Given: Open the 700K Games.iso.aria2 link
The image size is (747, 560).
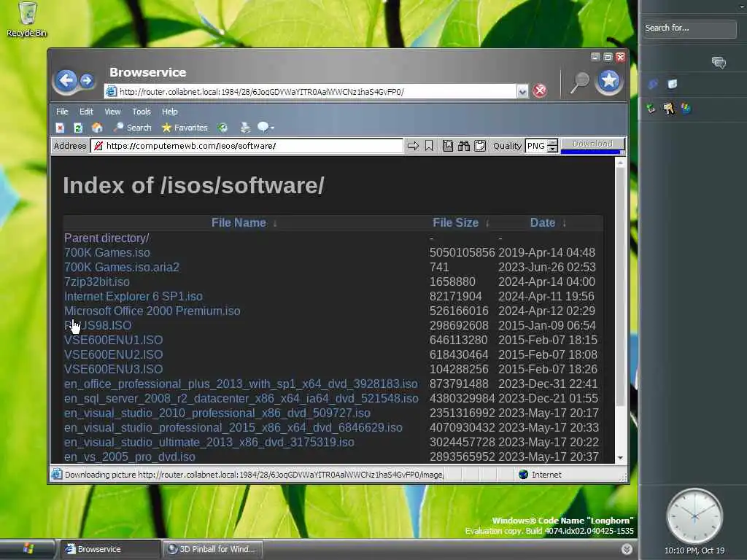Looking at the screenshot, I should tap(122, 267).
